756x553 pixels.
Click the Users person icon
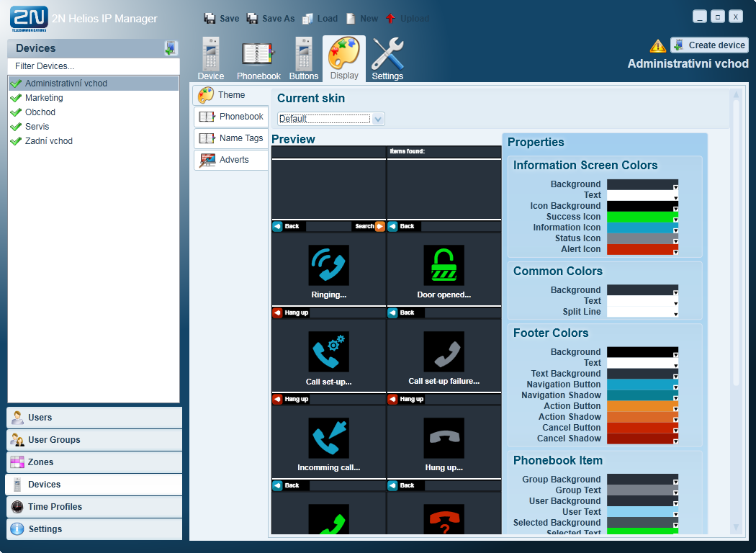[17, 418]
